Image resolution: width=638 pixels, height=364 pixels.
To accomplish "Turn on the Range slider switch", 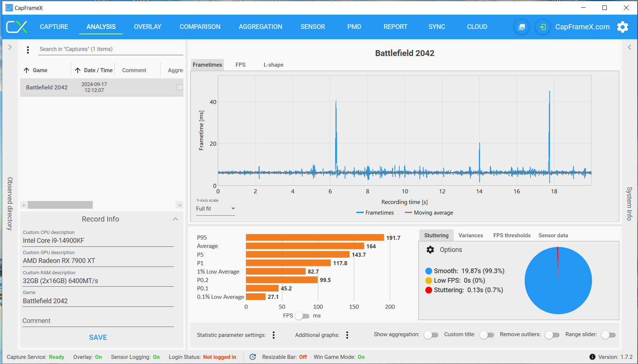I will click(x=608, y=335).
